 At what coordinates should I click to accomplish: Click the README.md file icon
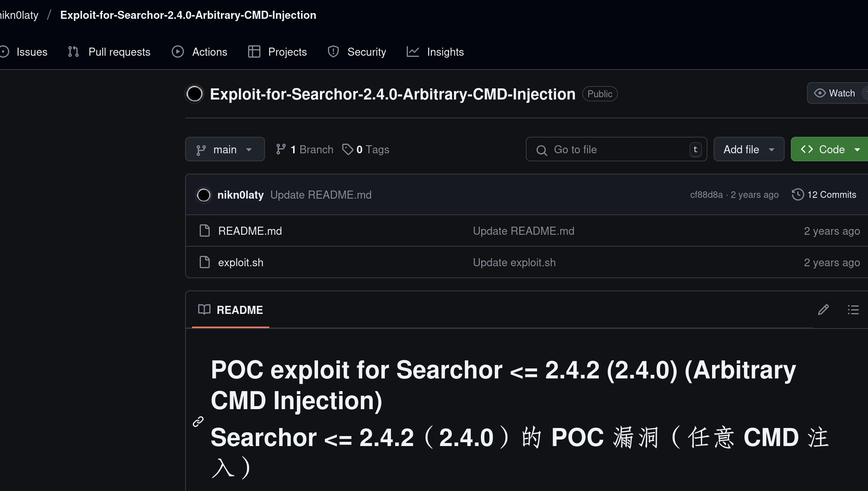205,231
